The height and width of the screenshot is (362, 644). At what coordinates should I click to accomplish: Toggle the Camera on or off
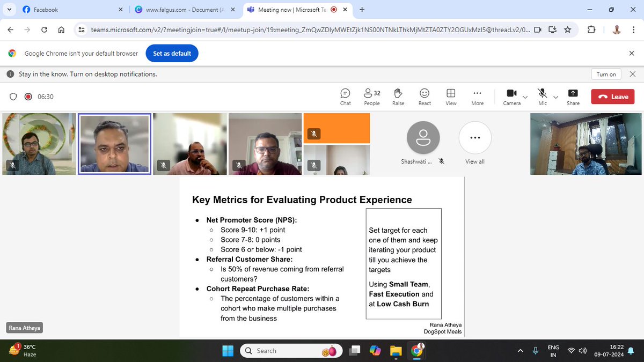click(511, 97)
